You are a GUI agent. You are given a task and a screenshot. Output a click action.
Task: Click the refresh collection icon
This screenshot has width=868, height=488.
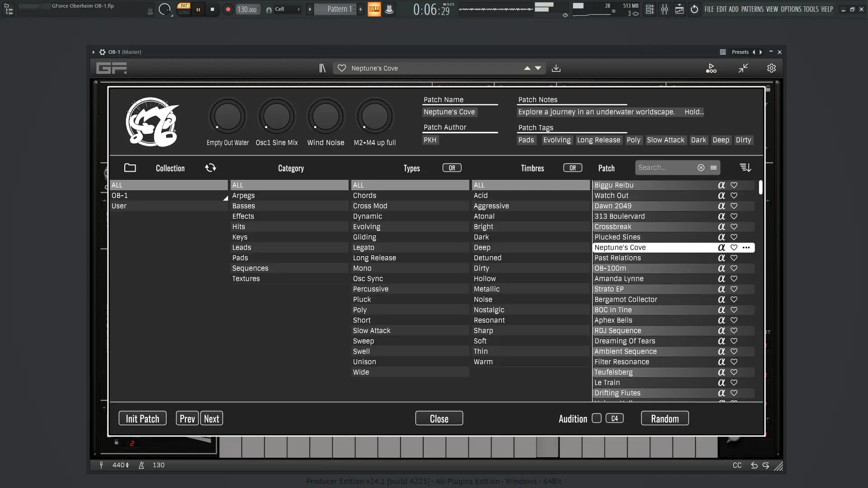210,168
